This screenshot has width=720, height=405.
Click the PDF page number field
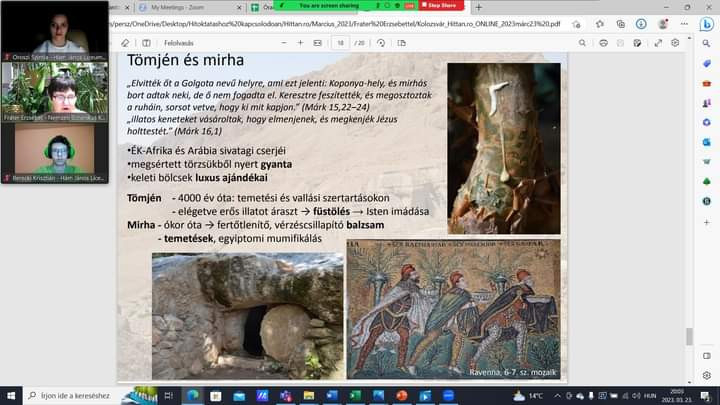(341, 43)
